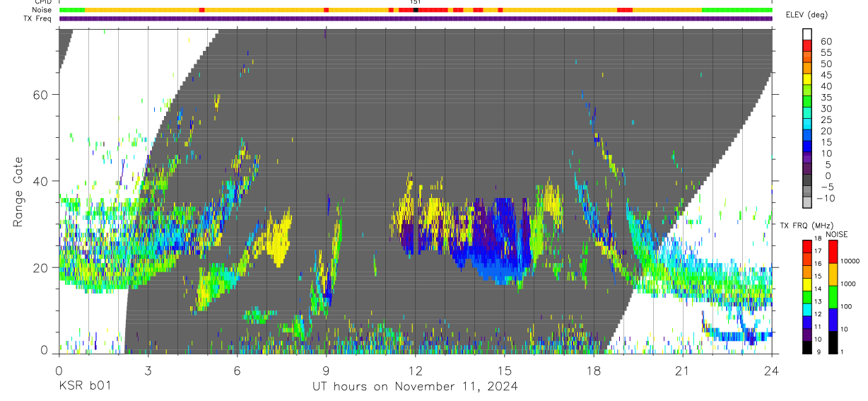Click the '50' label on the ELEV scale

826,64
